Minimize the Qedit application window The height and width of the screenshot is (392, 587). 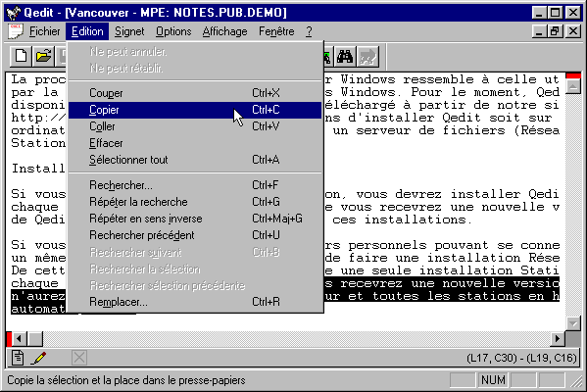point(539,13)
